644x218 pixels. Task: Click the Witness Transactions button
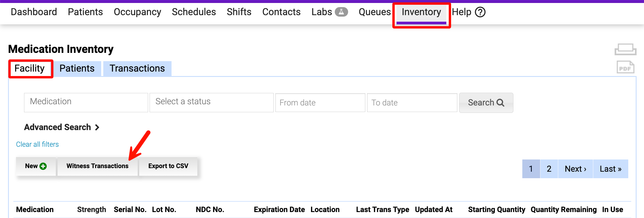click(97, 166)
